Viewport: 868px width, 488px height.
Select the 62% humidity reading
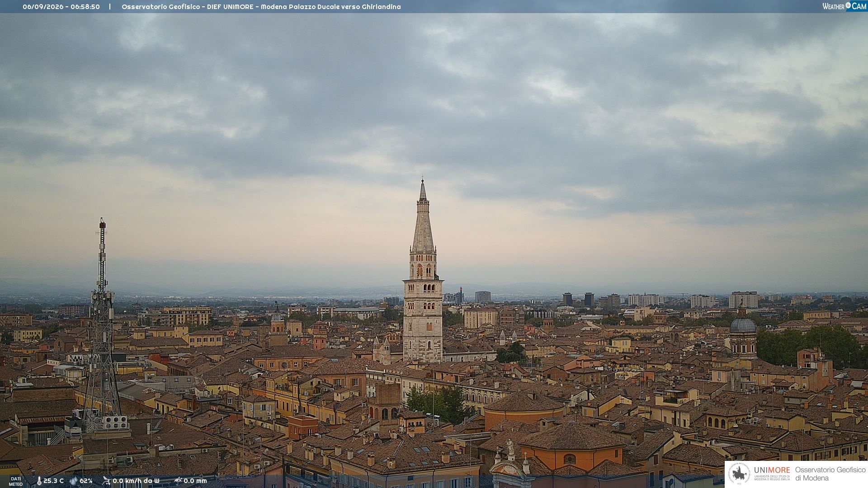86,481
